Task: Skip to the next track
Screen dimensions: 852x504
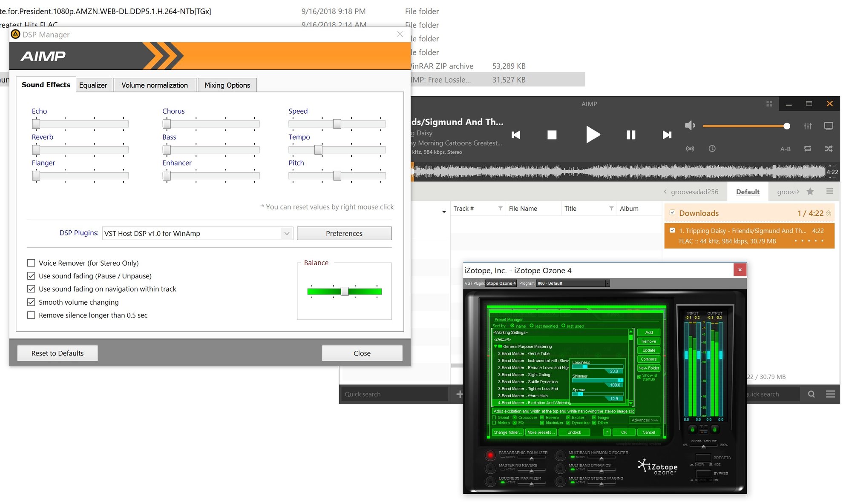Action: (x=667, y=135)
